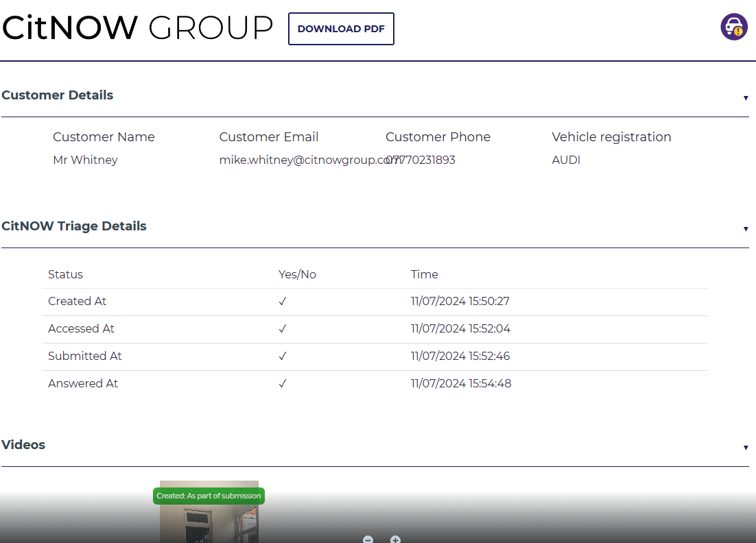Click the checkmark in the Created At row
Screen dimensions: 756x543
[283, 301]
